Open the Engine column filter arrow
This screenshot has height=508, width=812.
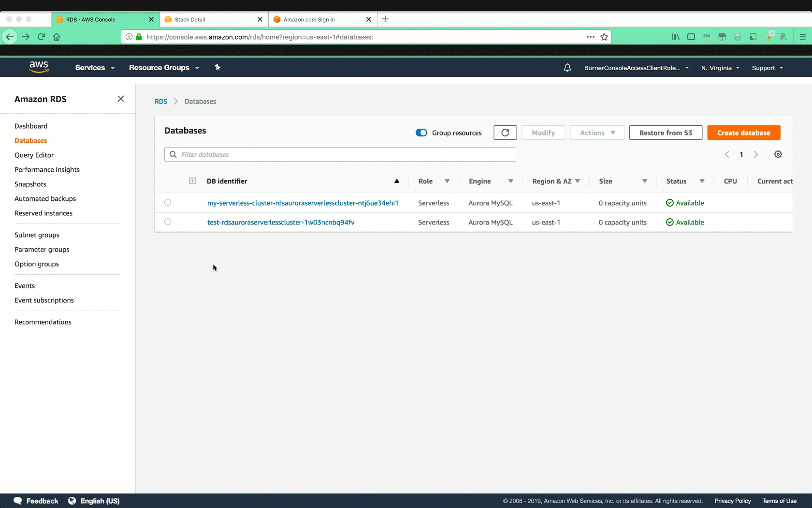(510, 181)
